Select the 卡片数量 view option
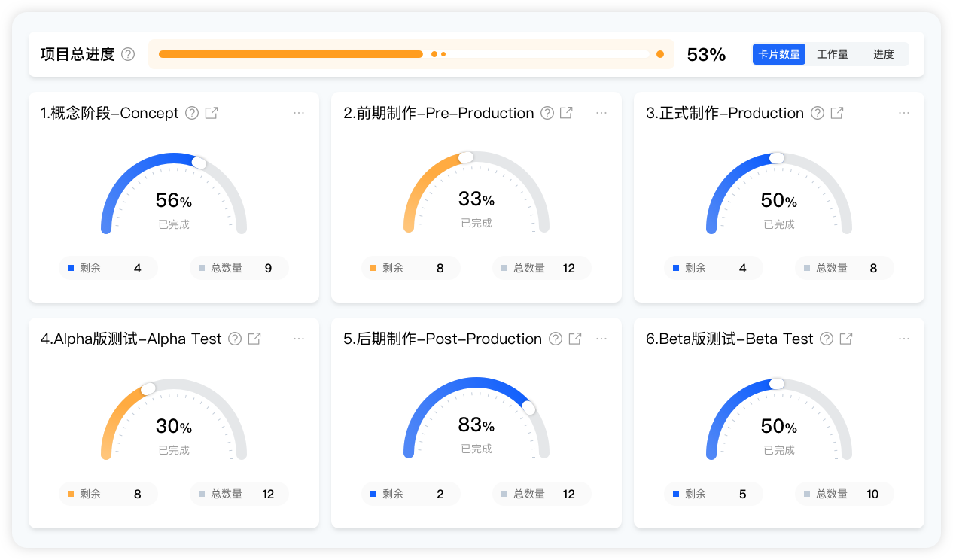 tap(779, 54)
